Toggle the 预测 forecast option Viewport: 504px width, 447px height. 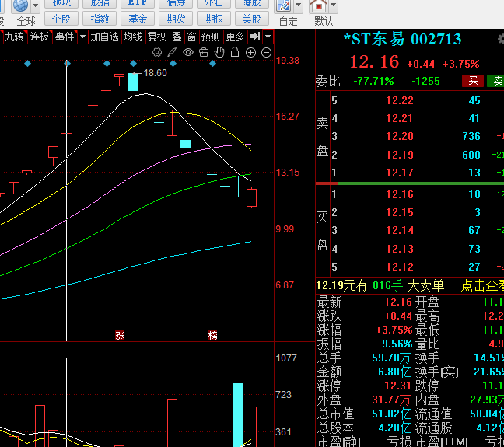(211, 37)
